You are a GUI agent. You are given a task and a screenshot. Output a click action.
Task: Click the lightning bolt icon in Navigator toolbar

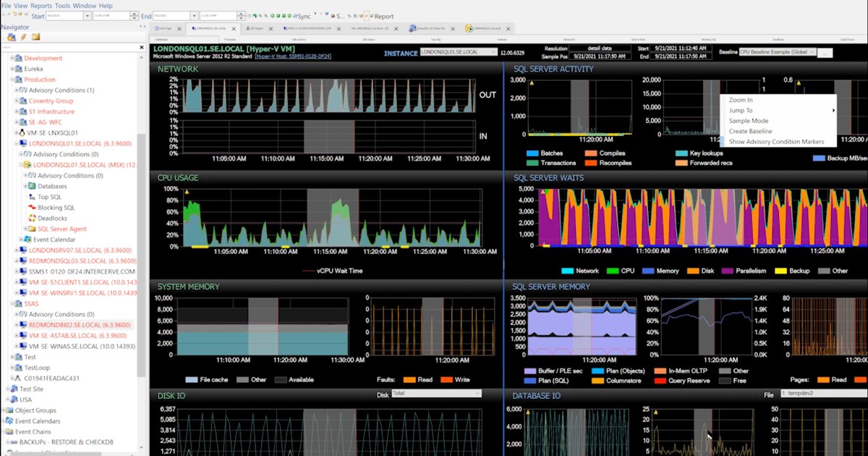[x=23, y=37]
